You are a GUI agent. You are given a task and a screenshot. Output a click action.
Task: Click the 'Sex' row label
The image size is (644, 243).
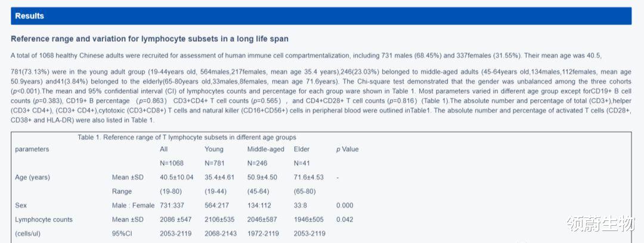click(20, 205)
